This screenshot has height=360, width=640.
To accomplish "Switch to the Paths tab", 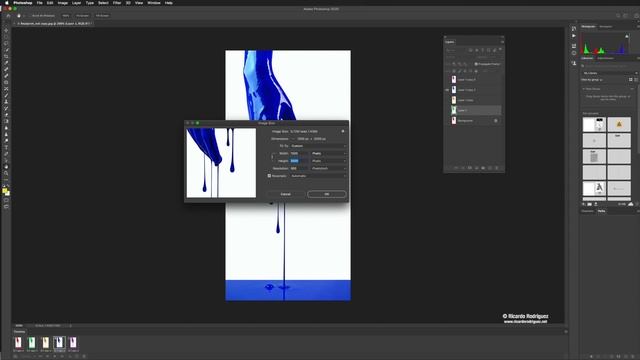I will [x=601, y=211].
